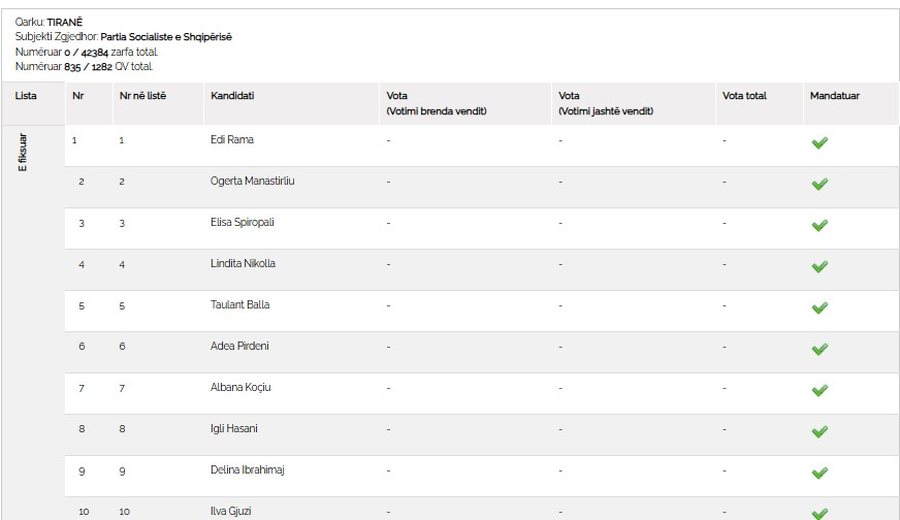900x520 pixels.
Task: Click Adea Pirdeni's green checkmark
Action: [820, 349]
